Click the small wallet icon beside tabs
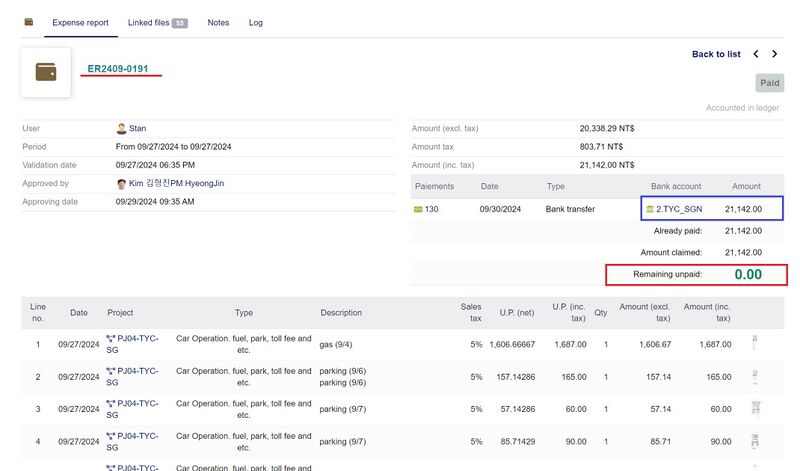800x471 pixels. click(29, 22)
